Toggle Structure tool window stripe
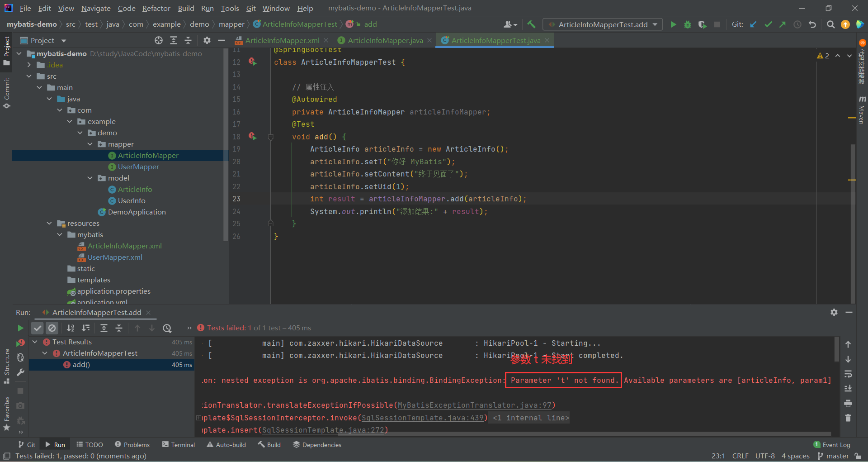868x462 pixels. click(x=6, y=367)
